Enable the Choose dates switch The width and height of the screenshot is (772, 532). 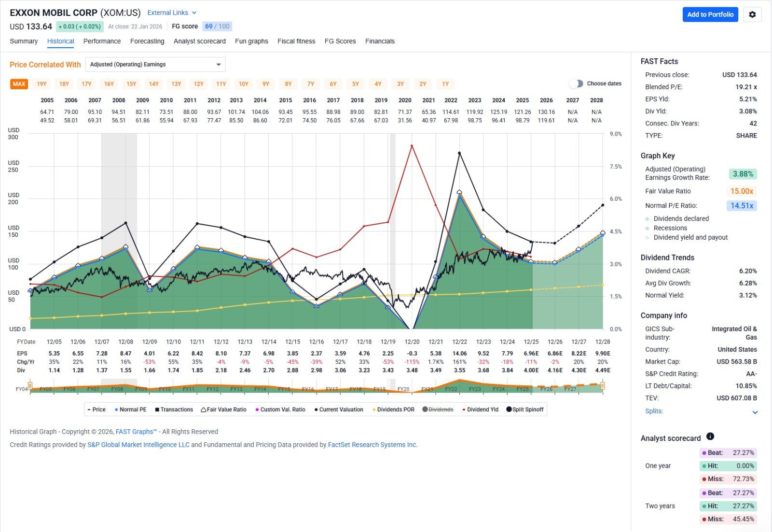tap(576, 84)
